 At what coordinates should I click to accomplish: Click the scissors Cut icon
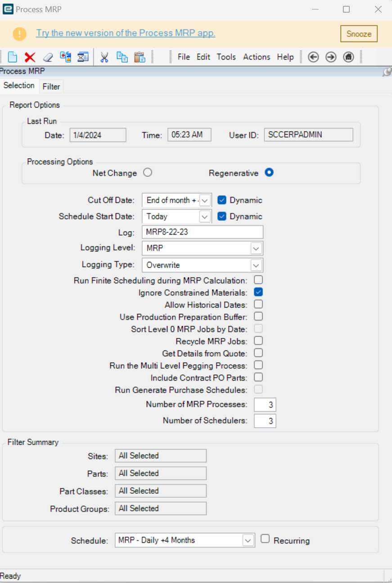(x=104, y=57)
